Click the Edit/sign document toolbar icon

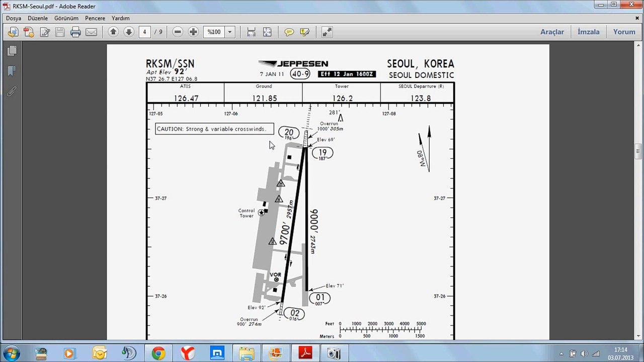(x=44, y=32)
